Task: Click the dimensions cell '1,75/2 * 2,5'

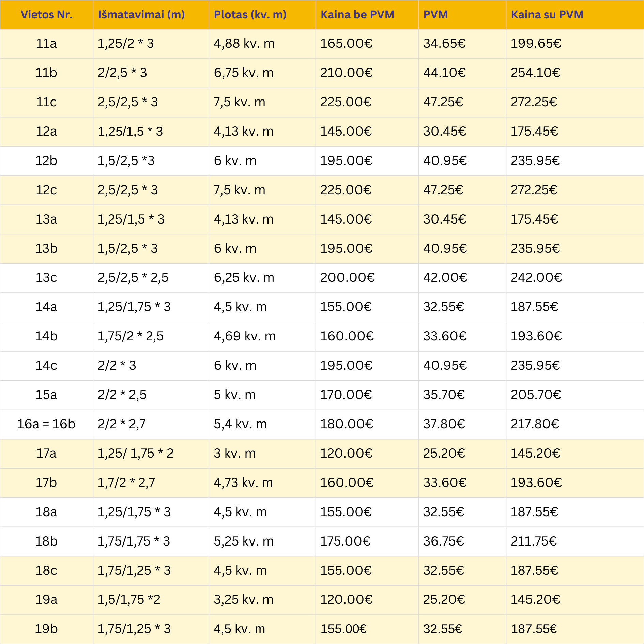Action: coord(131,336)
